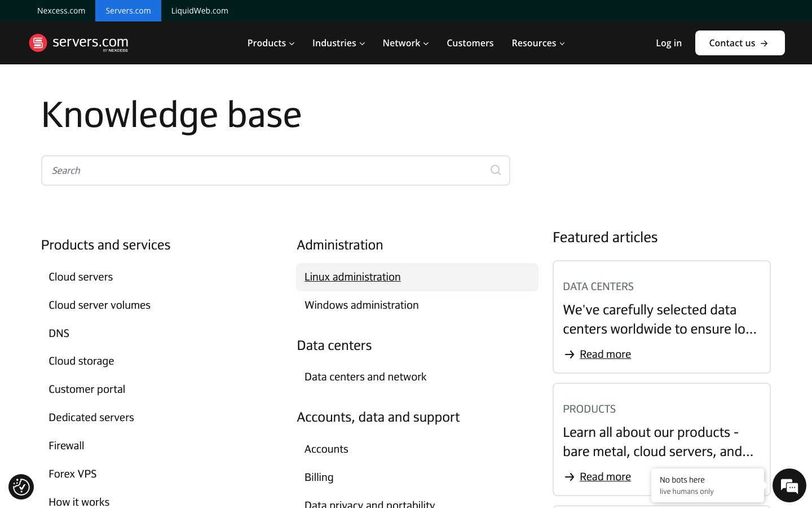Click the Log in link
The image size is (812, 508).
(x=669, y=43)
